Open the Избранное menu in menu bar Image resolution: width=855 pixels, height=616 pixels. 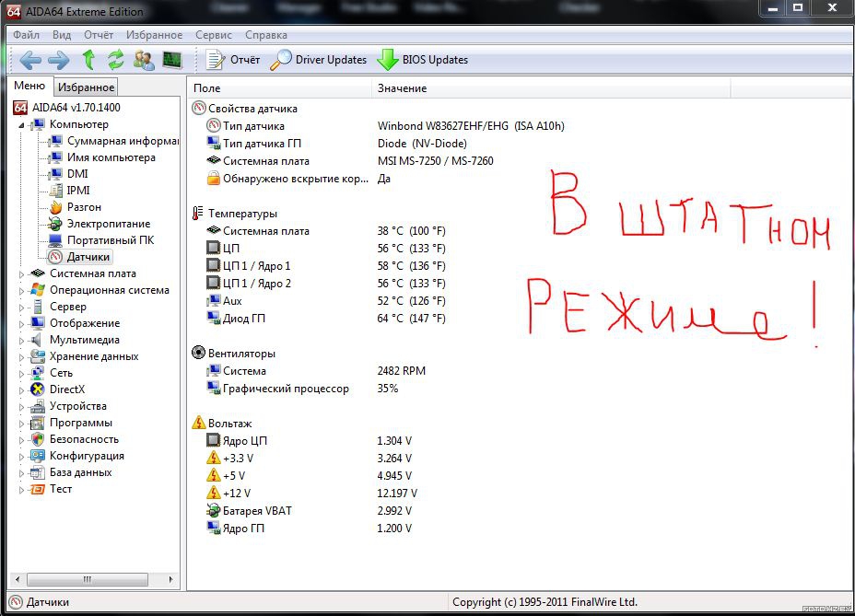(154, 35)
